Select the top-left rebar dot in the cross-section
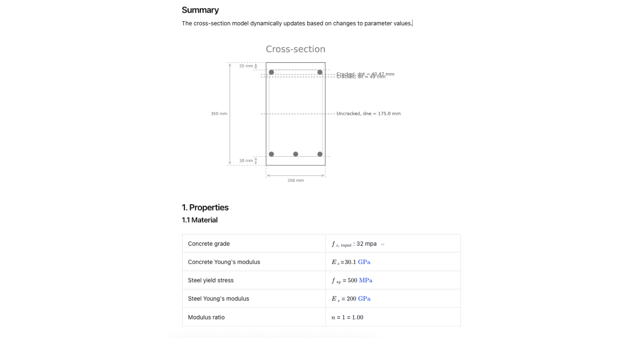This screenshot has height=338, width=644. tap(271, 72)
